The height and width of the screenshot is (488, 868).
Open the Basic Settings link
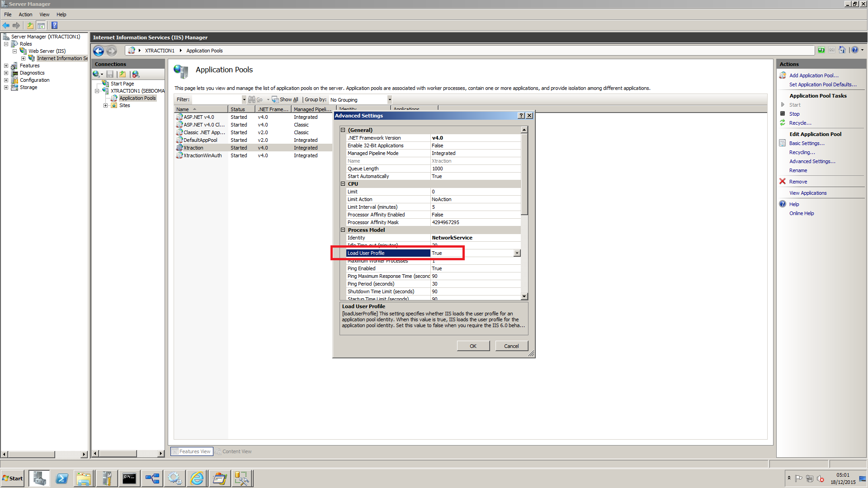(x=807, y=143)
